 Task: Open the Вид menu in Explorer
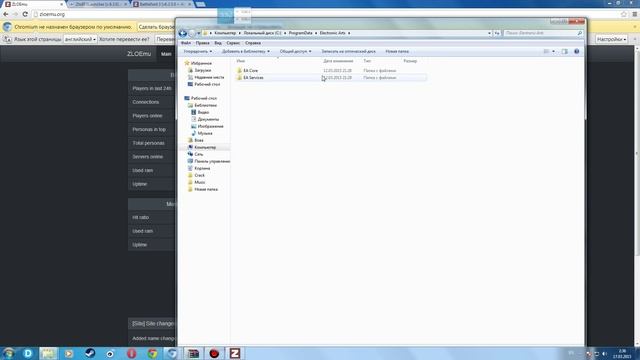(218, 43)
